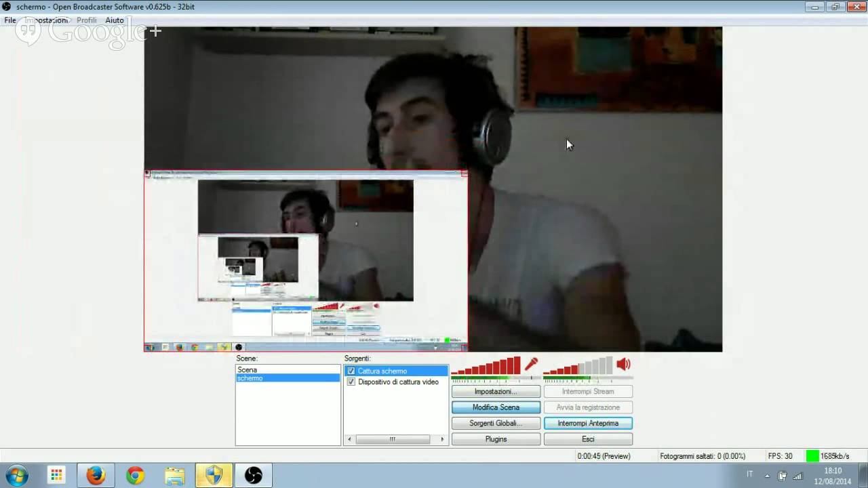Viewport: 868px width, 488px height.
Task: Open the Aiuto menu
Action: (x=115, y=20)
